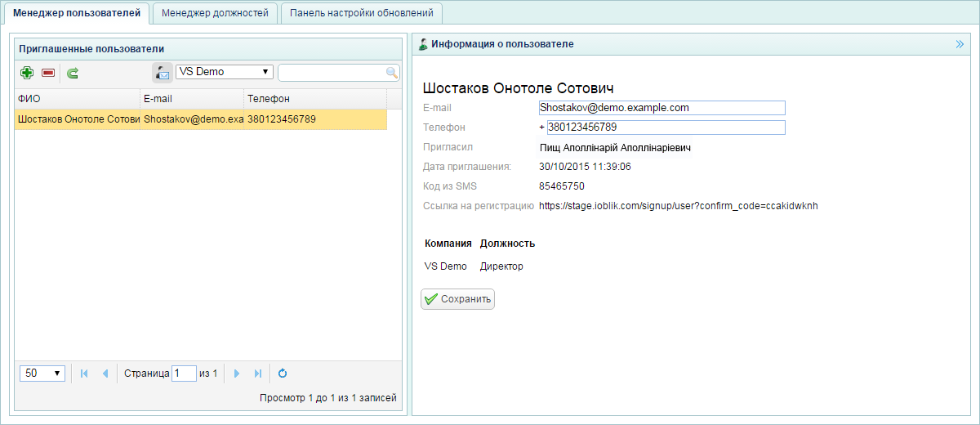Select row Шостаков Онотоле Сотович in grid

[x=200, y=119]
